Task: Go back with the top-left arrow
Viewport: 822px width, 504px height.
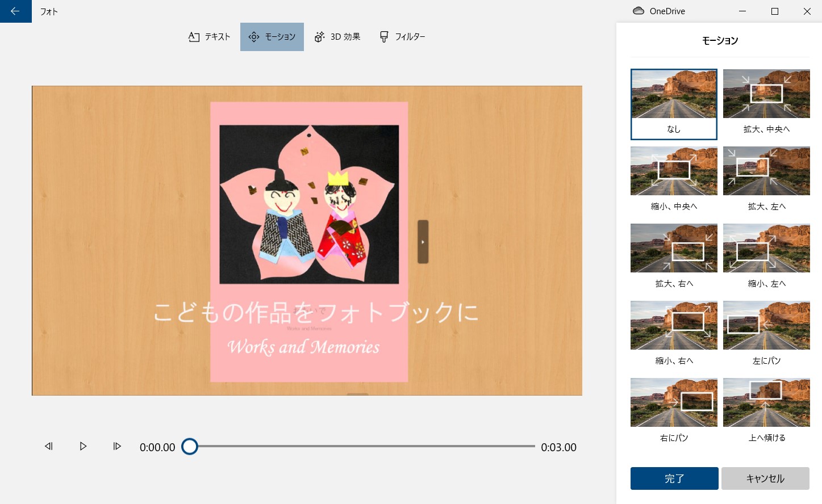Action: click(x=15, y=11)
